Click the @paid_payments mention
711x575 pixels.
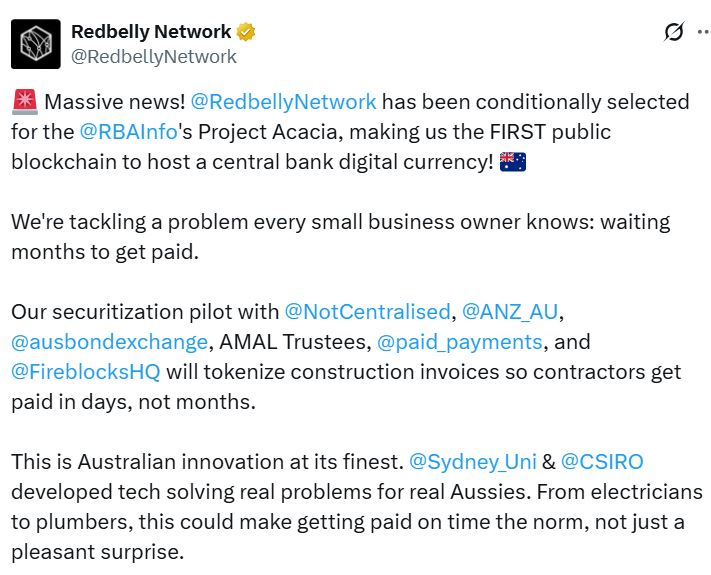460,342
